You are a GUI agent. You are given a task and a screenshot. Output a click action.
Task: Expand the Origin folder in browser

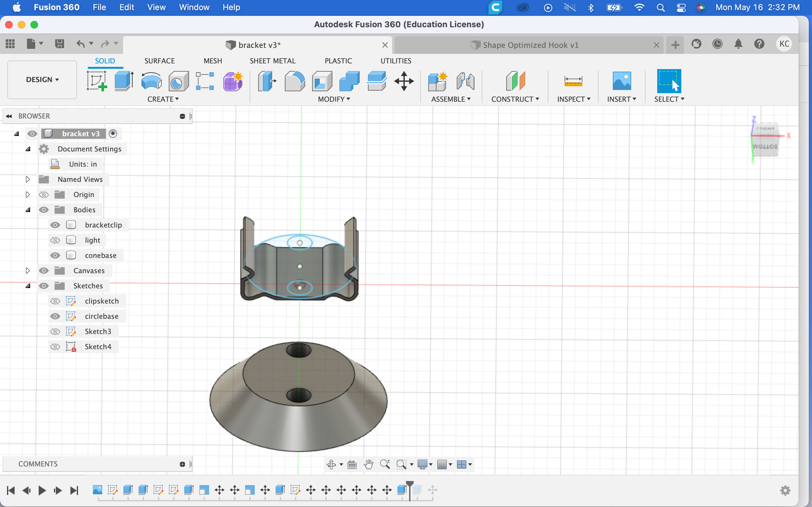click(27, 195)
